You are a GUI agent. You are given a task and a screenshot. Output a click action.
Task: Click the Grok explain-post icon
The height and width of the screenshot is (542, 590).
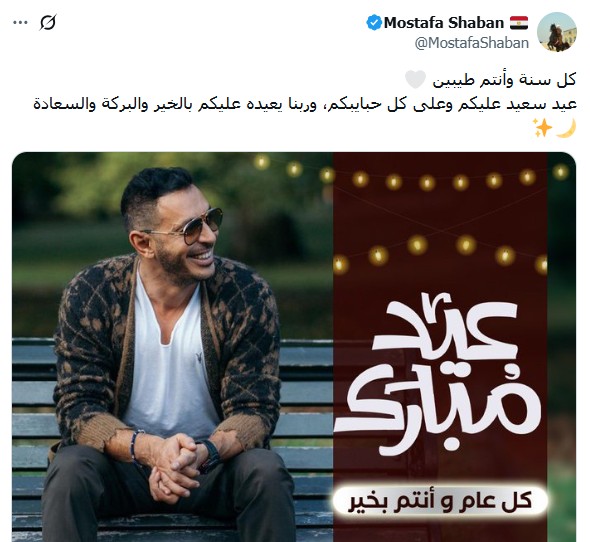[x=48, y=23]
